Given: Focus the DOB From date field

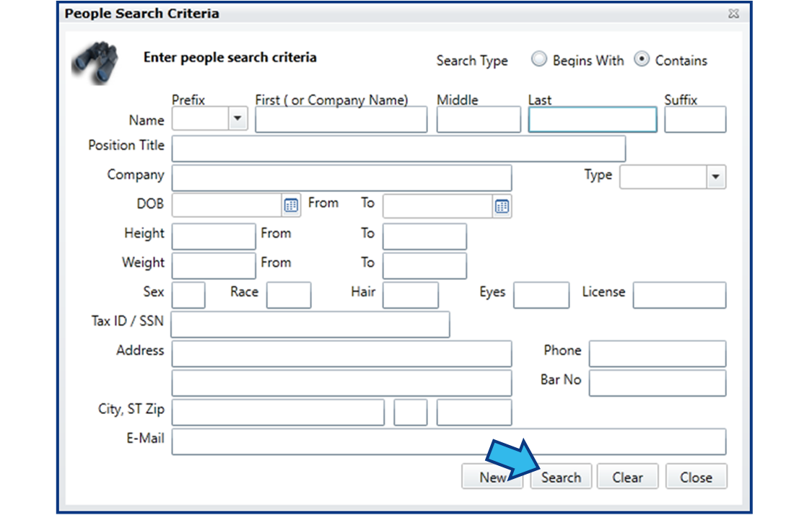Looking at the screenshot, I should [227, 206].
